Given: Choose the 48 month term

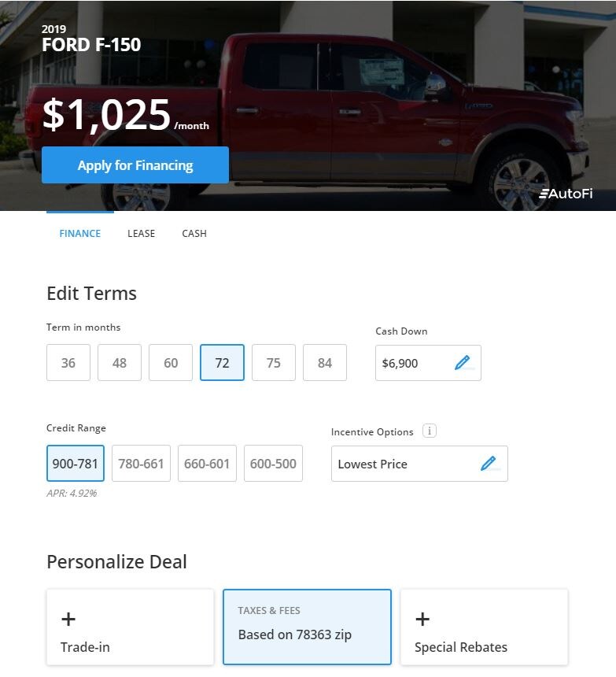Looking at the screenshot, I should coord(120,363).
